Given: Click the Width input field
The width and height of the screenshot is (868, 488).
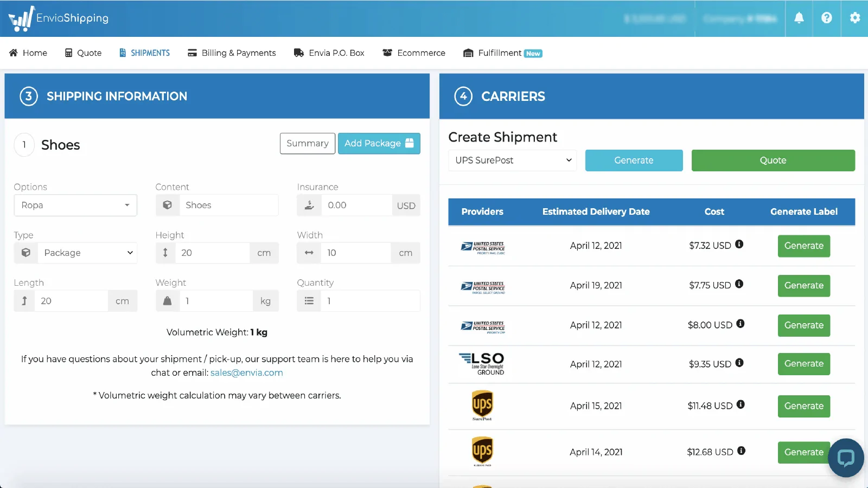Looking at the screenshot, I should point(356,253).
